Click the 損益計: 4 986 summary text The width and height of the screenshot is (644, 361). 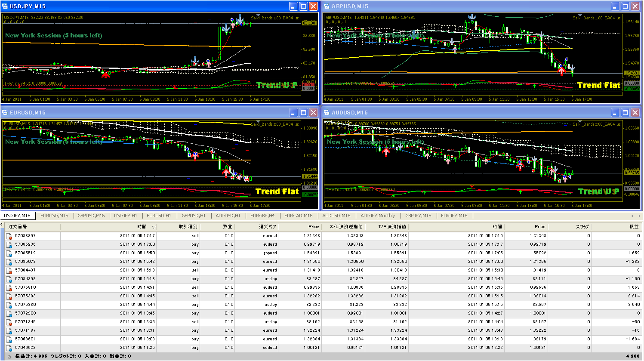[x=31, y=356]
